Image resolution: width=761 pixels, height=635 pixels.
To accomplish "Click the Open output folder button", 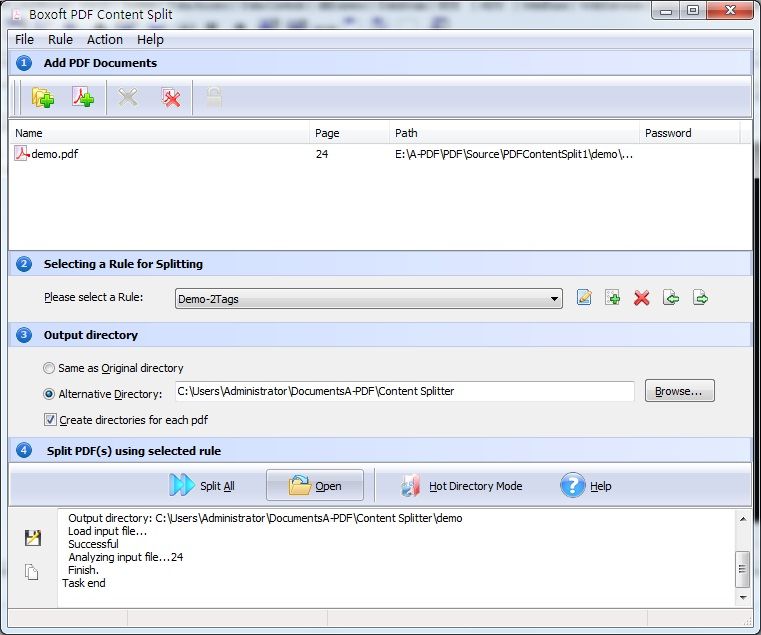I will point(315,485).
